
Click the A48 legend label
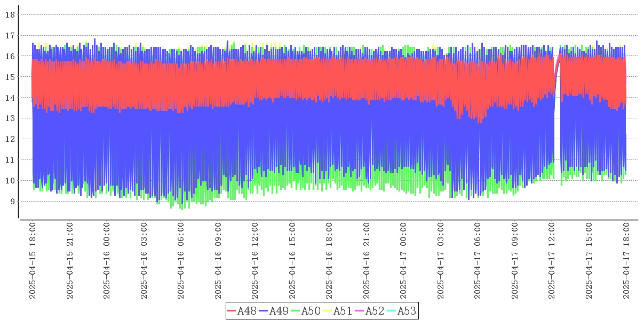tap(246, 311)
